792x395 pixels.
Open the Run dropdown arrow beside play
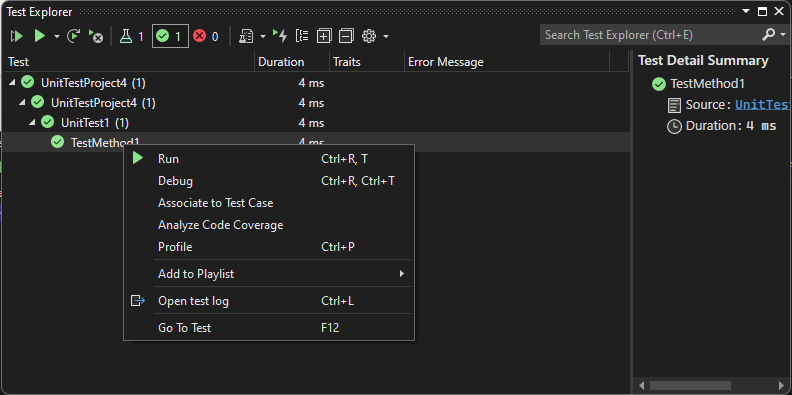pyautogui.click(x=57, y=36)
